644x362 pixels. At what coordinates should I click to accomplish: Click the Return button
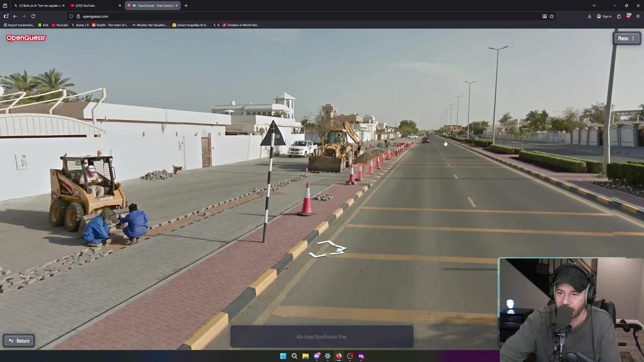coord(19,341)
